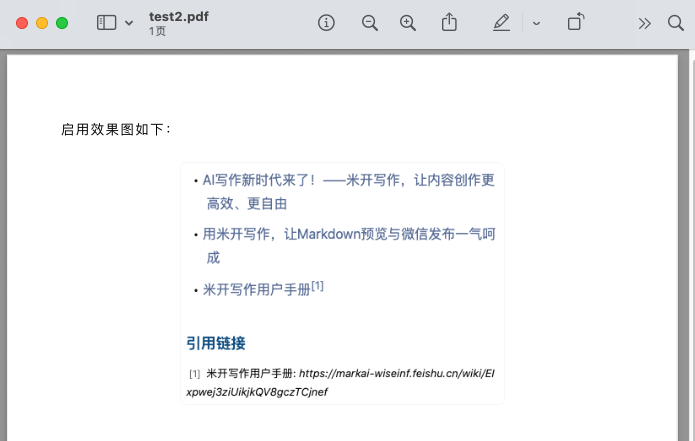Open the AI写作新时代来了 article link
This screenshot has width=695, height=441.
(348, 191)
